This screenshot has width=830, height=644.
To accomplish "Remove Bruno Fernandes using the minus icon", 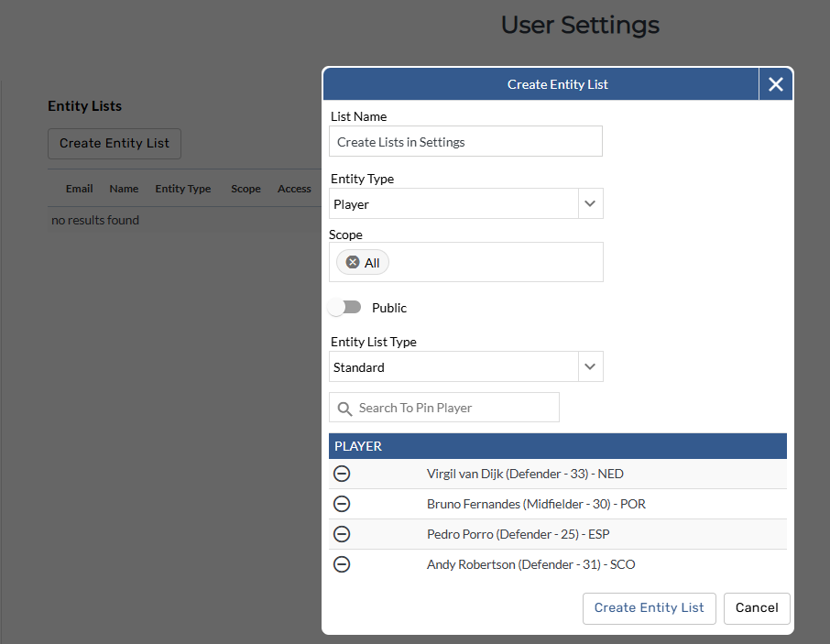I will [342, 504].
